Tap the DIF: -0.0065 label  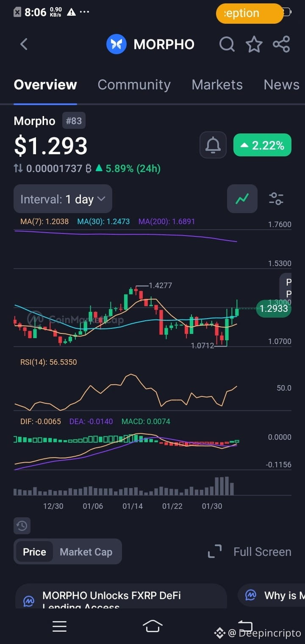(x=41, y=421)
